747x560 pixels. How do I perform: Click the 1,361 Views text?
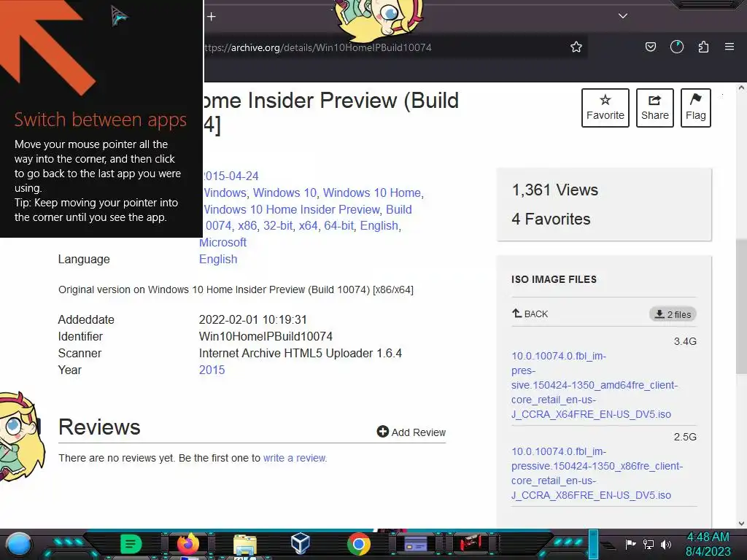(555, 190)
